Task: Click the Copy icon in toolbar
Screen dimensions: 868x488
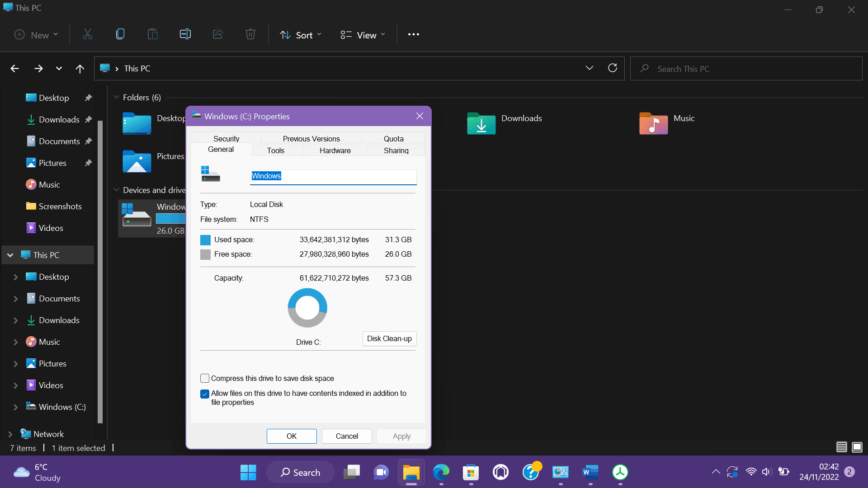Action: click(x=120, y=34)
